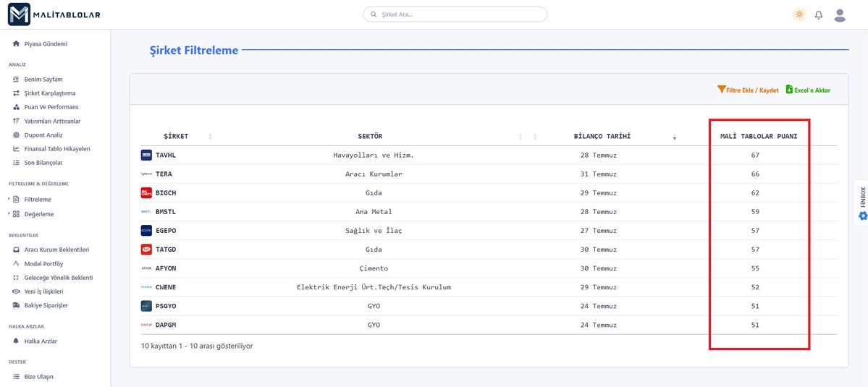Image resolution: width=868 pixels, height=387 pixels.
Task: Open the user profile avatar
Action: click(x=840, y=15)
